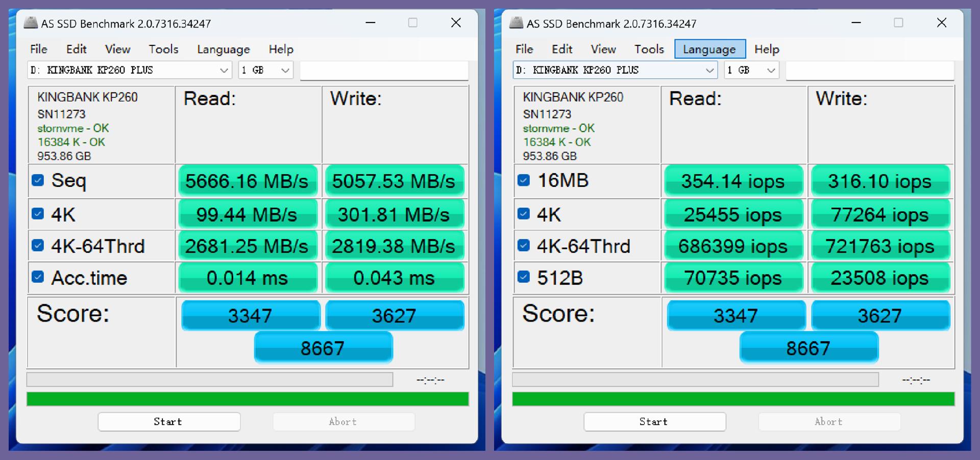Click the AS SSD app icon in the iops window title bar
The image size is (980, 460).
point(517,23)
